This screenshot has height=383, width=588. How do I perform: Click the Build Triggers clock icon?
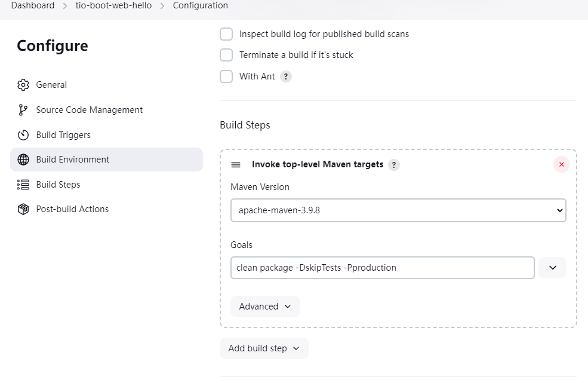coord(23,135)
